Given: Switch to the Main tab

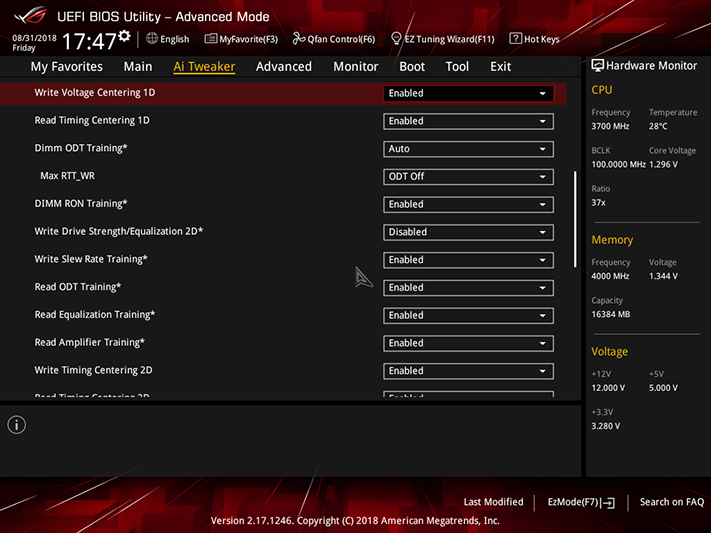Looking at the screenshot, I should pos(138,67).
